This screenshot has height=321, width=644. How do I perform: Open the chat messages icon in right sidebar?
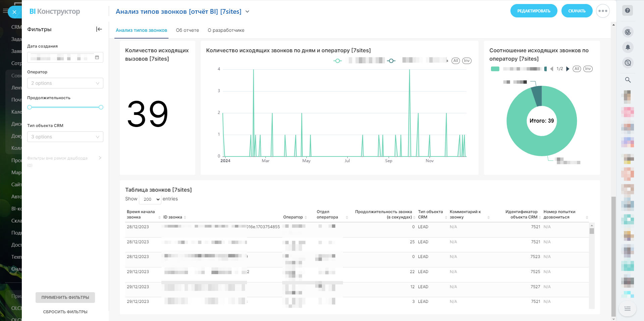point(628,63)
